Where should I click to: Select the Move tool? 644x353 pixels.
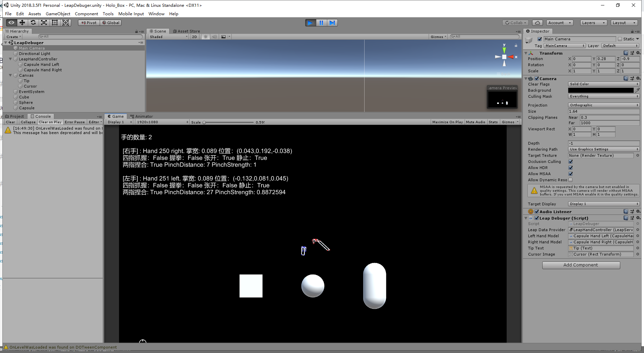(x=22, y=22)
